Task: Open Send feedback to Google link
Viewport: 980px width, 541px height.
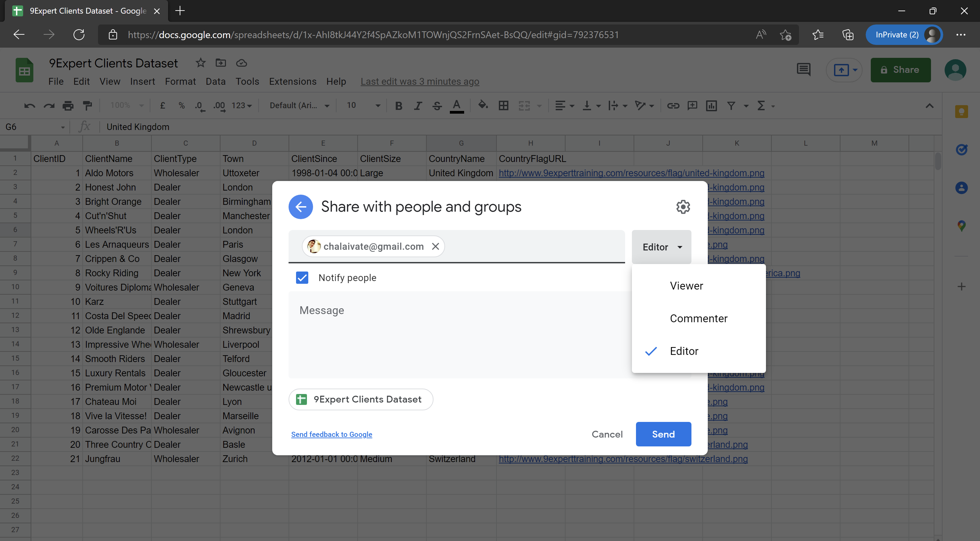Action: [x=332, y=434]
